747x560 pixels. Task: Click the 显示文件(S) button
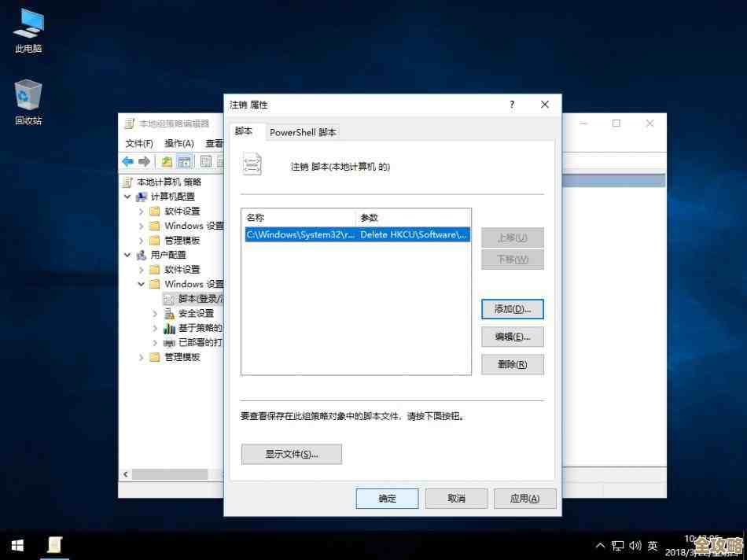(x=291, y=454)
